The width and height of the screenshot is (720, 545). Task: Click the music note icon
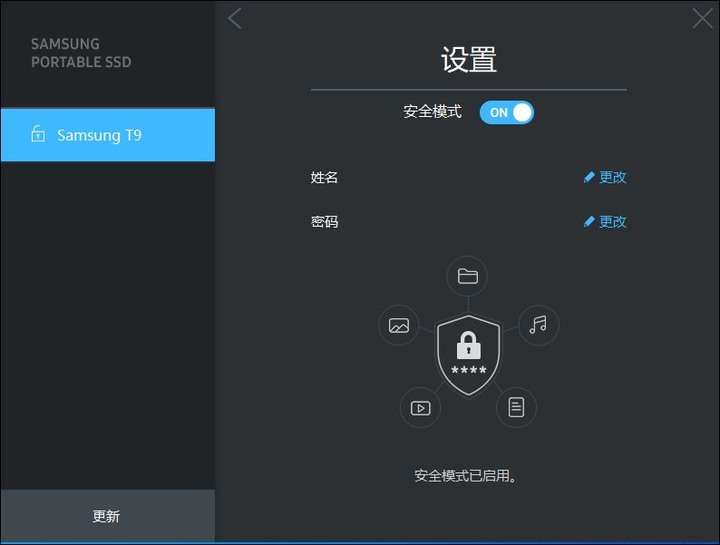538,325
